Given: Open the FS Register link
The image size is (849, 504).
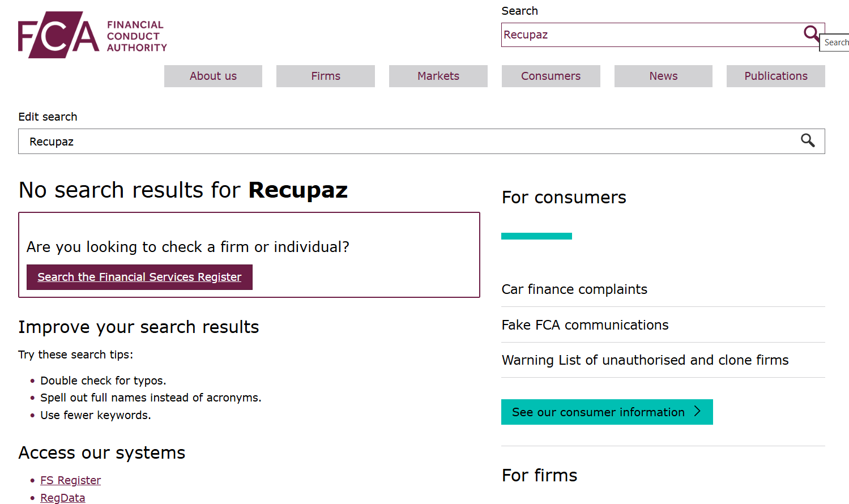Looking at the screenshot, I should [70, 480].
